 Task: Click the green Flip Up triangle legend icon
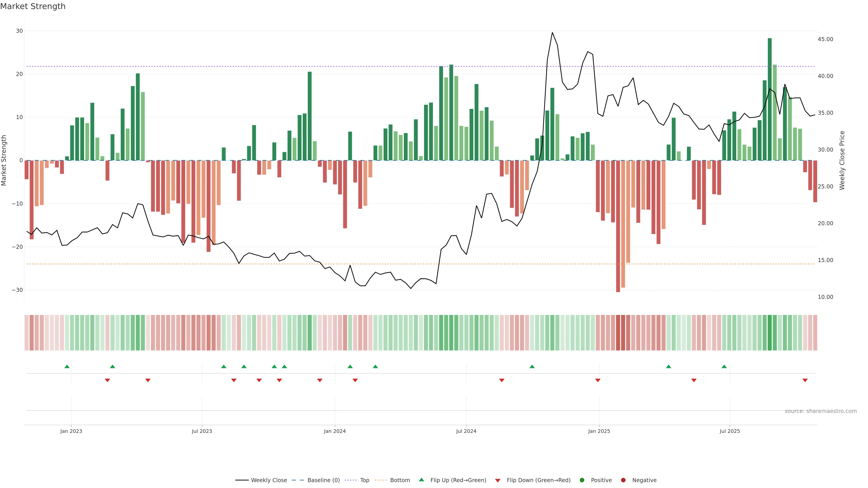click(x=421, y=480)
